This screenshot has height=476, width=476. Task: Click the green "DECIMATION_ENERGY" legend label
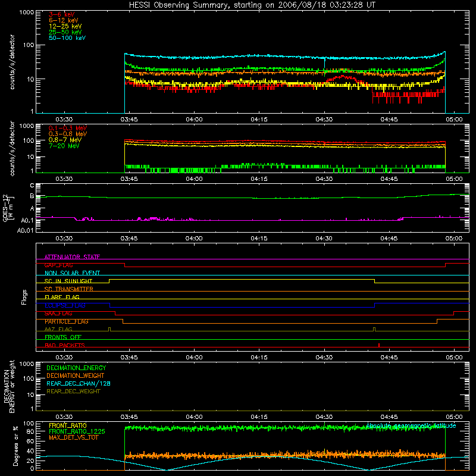point(76,368)
